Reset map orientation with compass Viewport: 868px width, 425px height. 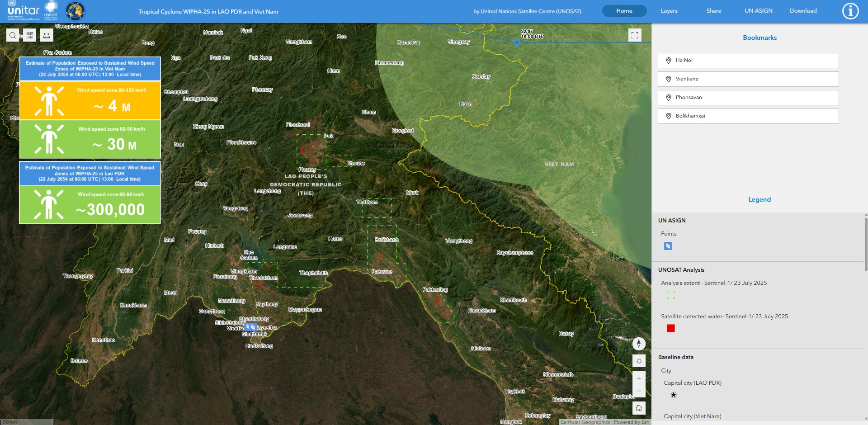(x=639, y=344)
